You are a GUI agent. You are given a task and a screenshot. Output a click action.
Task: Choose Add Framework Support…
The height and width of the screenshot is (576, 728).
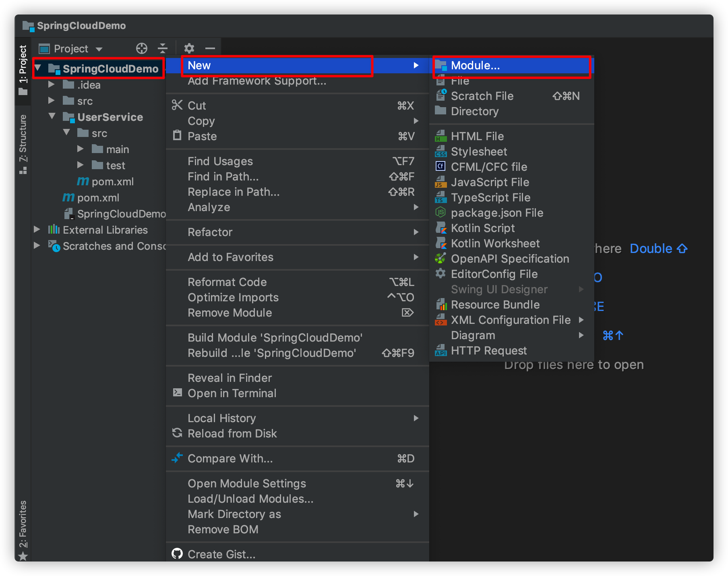pos(298,81)
